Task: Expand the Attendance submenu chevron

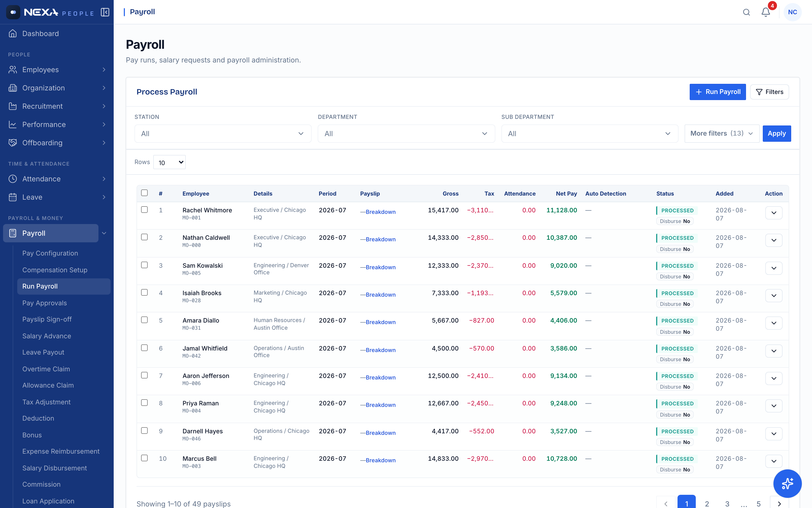Action: click(x=104, y=179)
